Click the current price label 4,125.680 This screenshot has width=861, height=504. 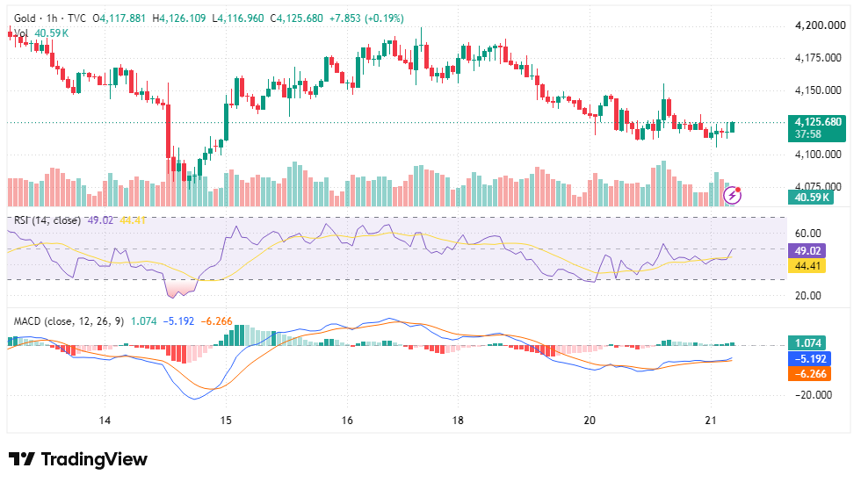click(816, 128)
